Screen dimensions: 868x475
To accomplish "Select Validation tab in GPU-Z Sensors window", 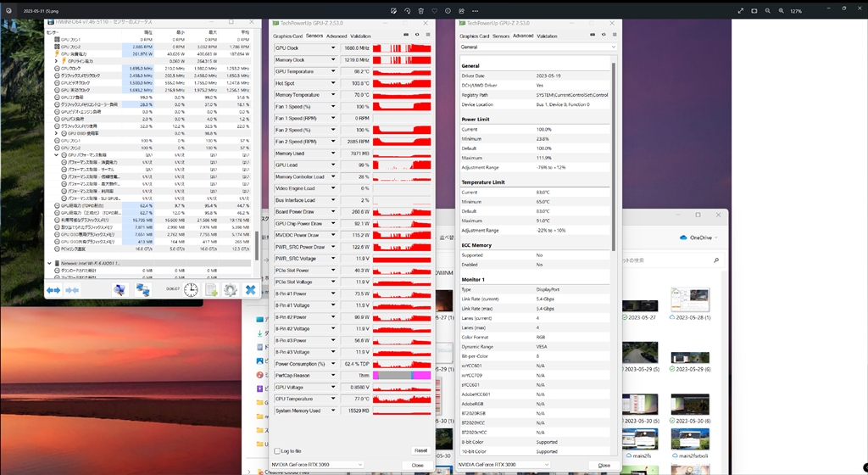I will 360,36.
